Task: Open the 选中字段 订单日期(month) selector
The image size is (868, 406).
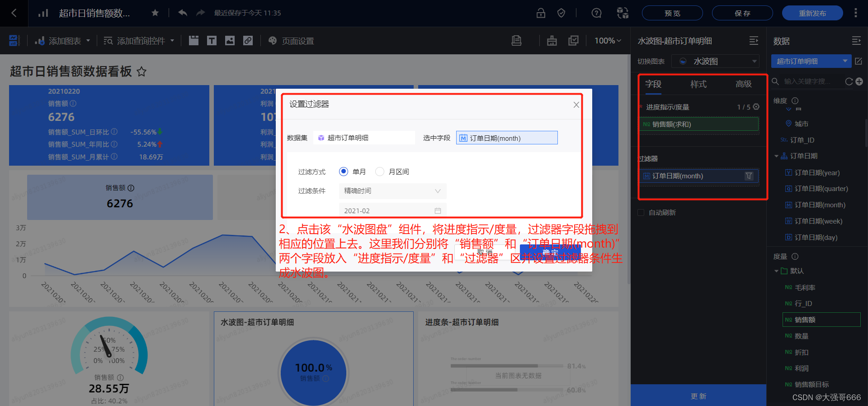Action: click(507, 138)
